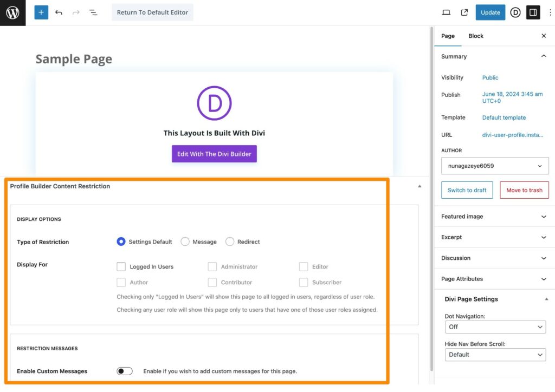Switch to the Page tab
The image size is (555, 392).
448,36
